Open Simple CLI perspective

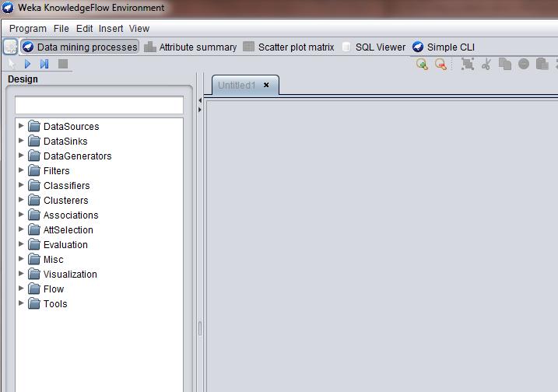coord(444,47)
